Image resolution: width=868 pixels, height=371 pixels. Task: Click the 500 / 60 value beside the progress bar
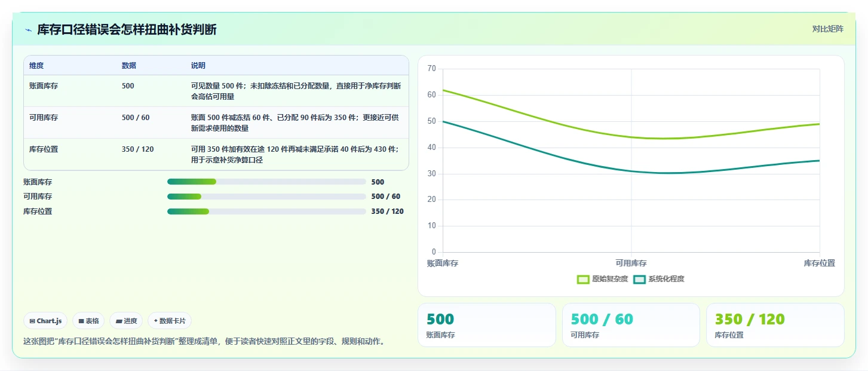(385, 197)
